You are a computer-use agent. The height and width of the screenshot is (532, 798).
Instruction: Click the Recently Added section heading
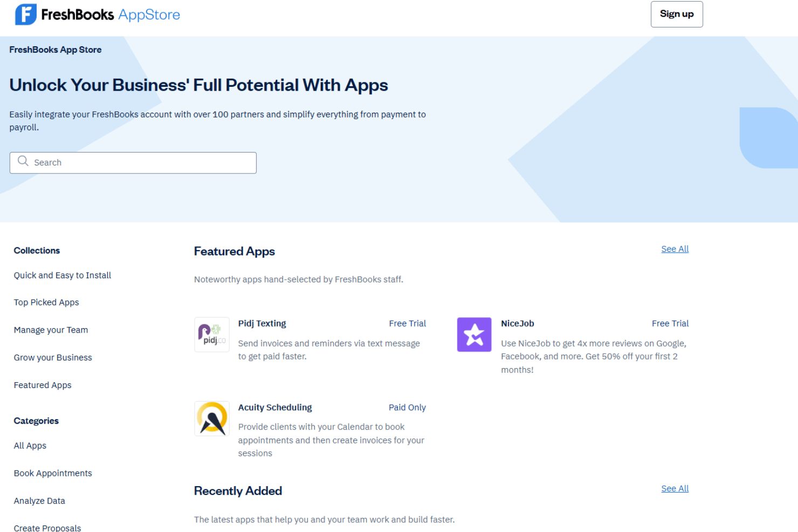(238, 491)
